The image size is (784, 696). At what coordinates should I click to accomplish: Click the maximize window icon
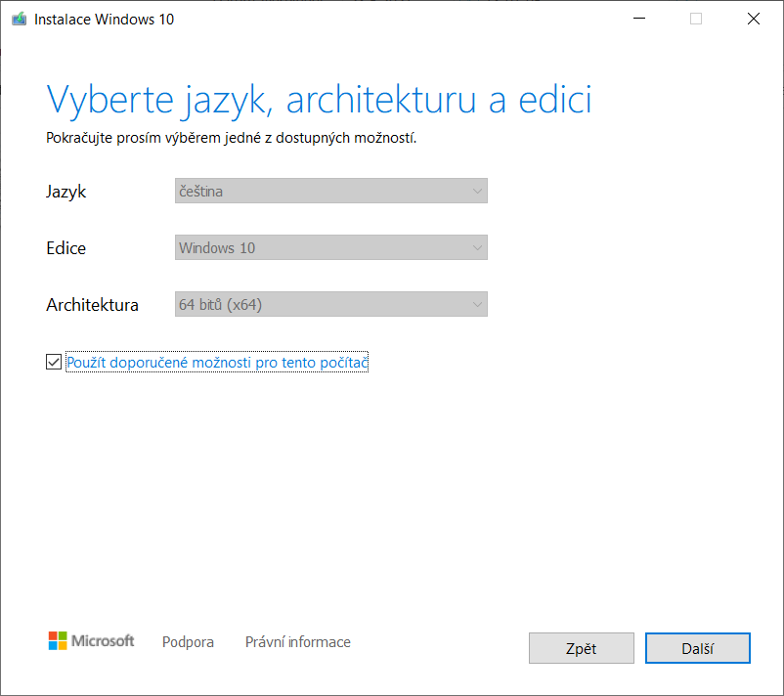tap(696, 19)
